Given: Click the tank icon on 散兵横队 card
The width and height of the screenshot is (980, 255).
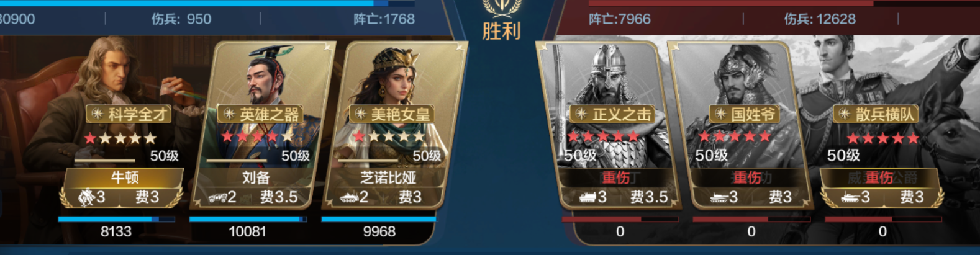Looking at the screenshot, I should (850, 197).
